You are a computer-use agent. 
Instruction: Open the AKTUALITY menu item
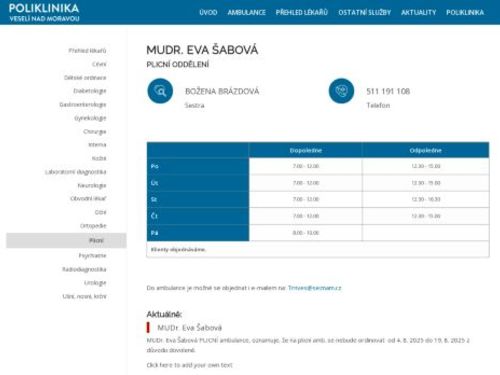(418, 13)
